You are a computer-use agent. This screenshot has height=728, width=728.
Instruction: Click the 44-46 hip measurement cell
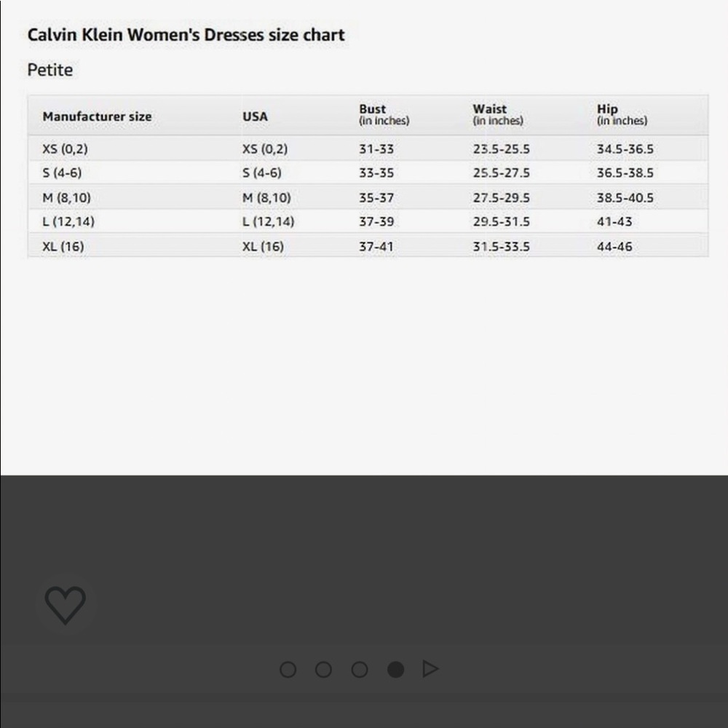point(614,247)
